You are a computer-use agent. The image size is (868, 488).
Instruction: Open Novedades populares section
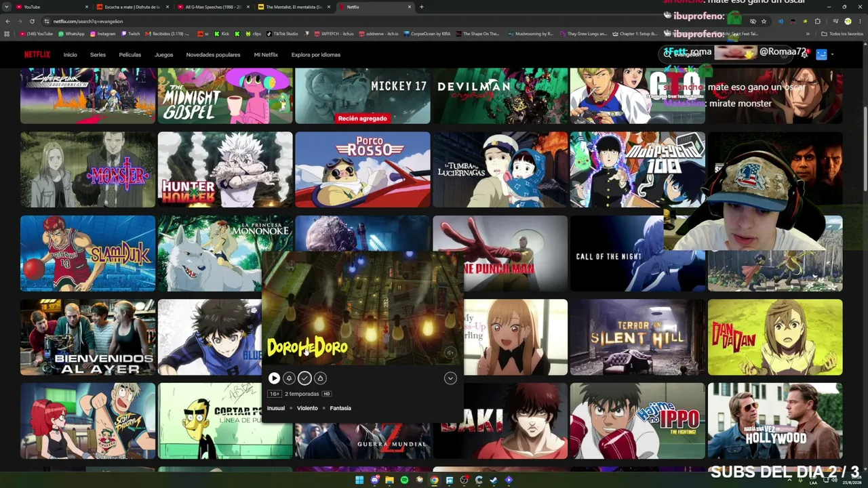tap(213, 55)
